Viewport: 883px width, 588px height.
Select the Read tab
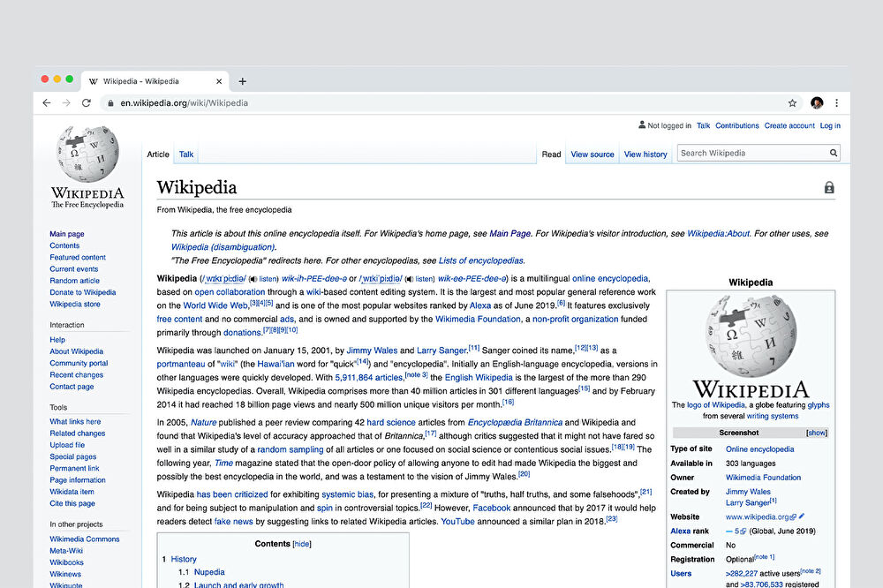pos(551,155)
